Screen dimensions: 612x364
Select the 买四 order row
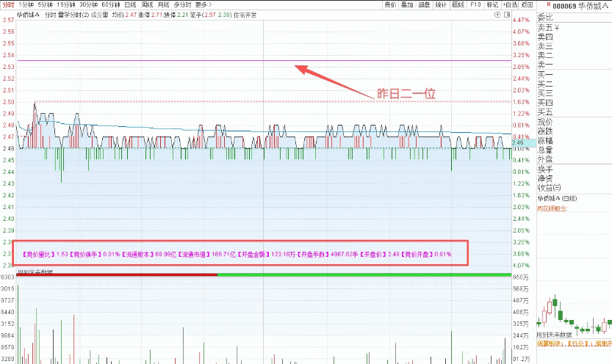click(545, 103)
